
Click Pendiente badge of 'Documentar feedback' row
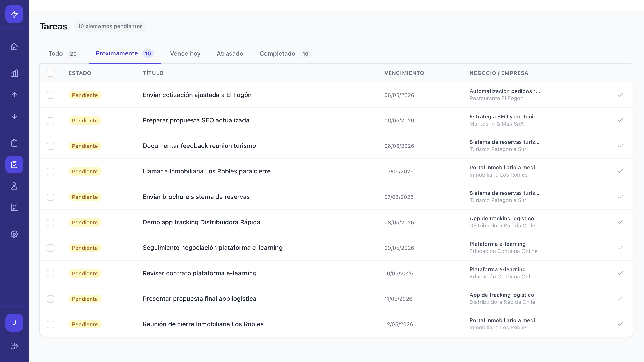point(85,146)
